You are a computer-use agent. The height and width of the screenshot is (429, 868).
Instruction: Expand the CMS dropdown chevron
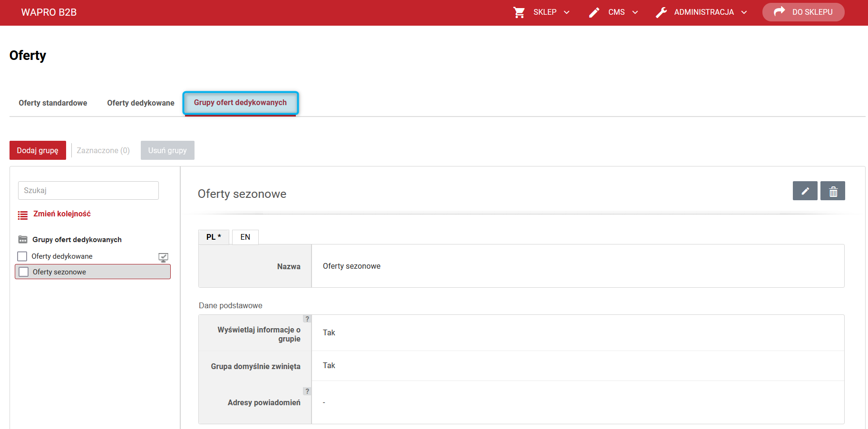635,12
